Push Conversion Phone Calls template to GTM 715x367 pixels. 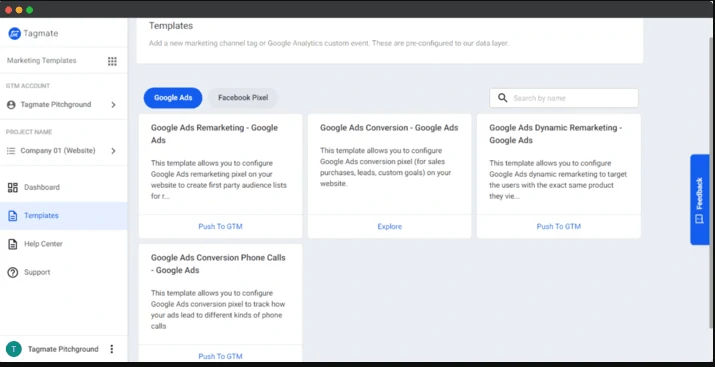(220, 357)
